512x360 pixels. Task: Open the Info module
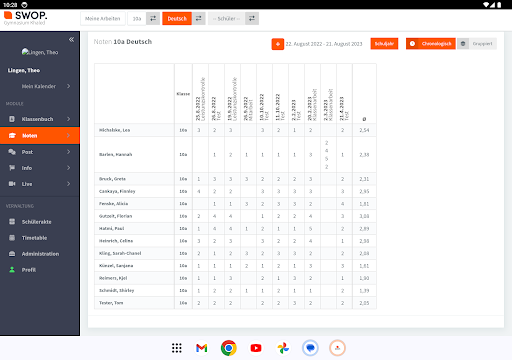[x=40, y=168]
